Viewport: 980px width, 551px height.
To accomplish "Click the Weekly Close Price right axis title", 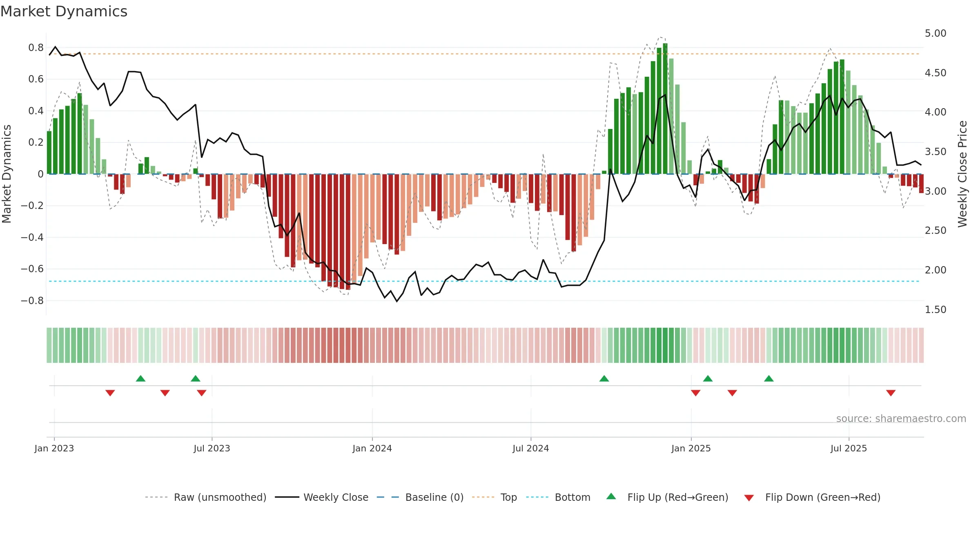I will [962, 174].
